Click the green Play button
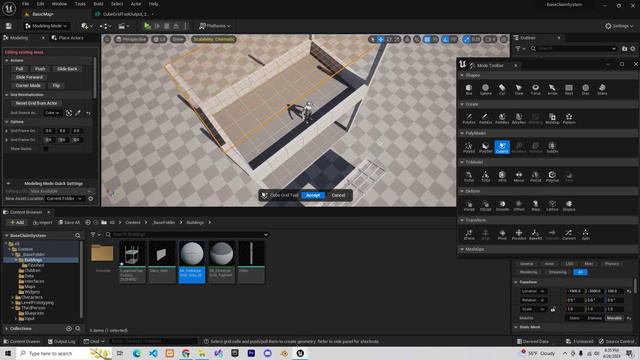 (x=147, y=26)
